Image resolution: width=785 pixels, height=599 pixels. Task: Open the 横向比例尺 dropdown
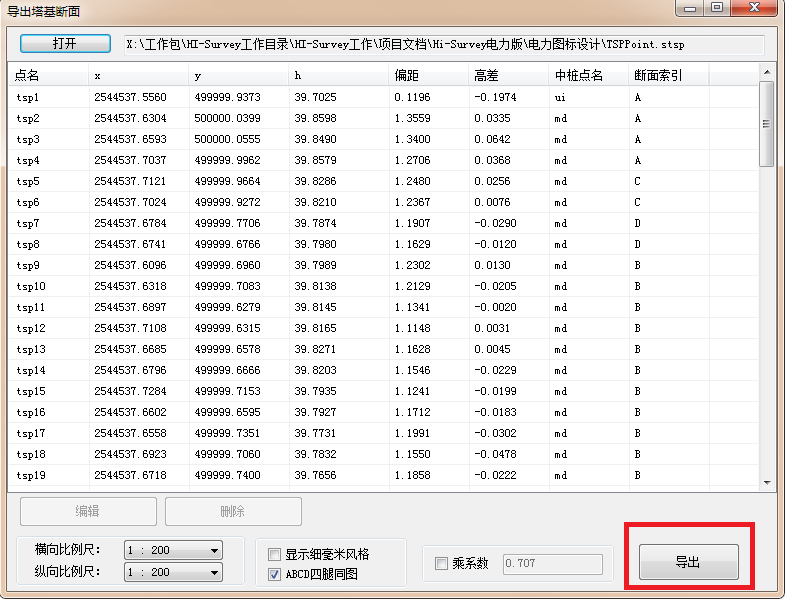173,550
